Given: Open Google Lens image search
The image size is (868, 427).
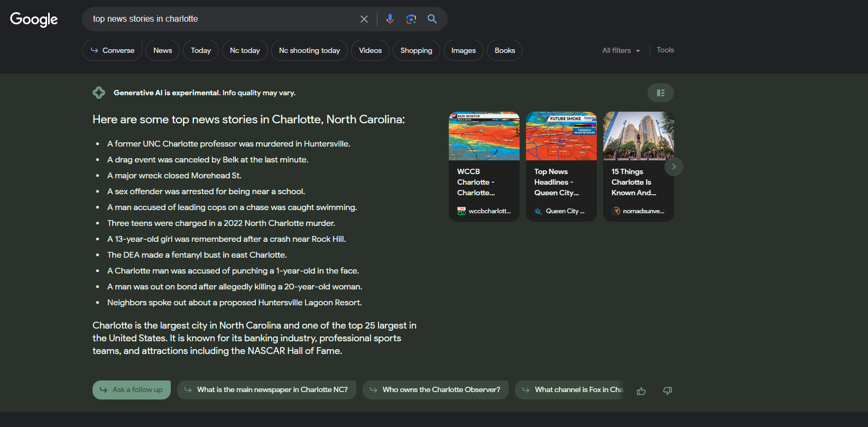Looking at the screenshot, I should (411, 19).
